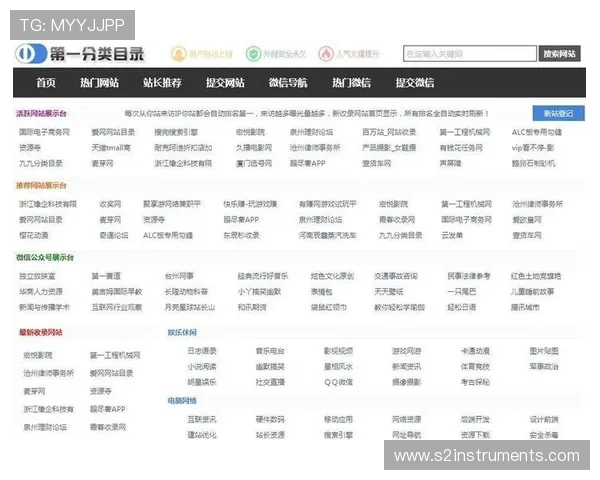
Task: Open the QQ微信 category link
Action: 338,382
